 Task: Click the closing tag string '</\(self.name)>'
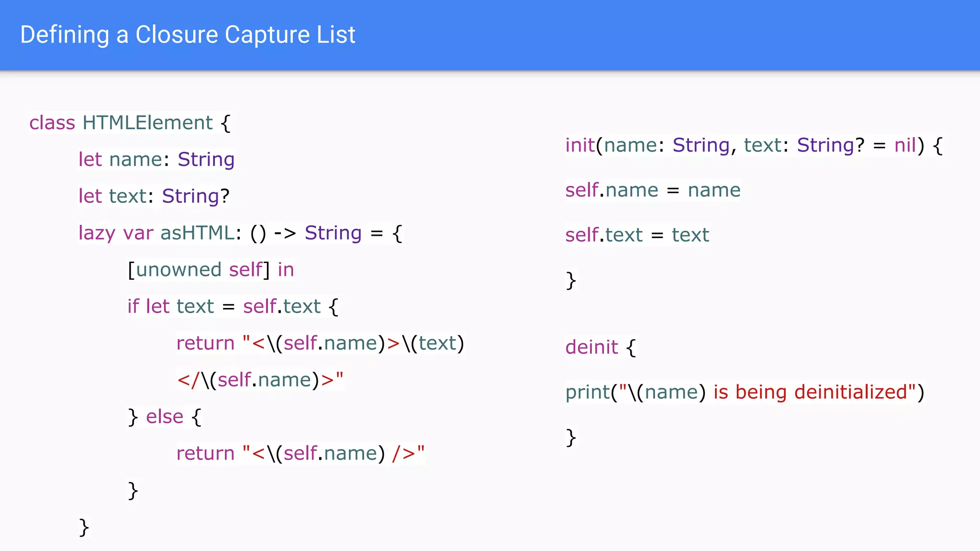260,380
